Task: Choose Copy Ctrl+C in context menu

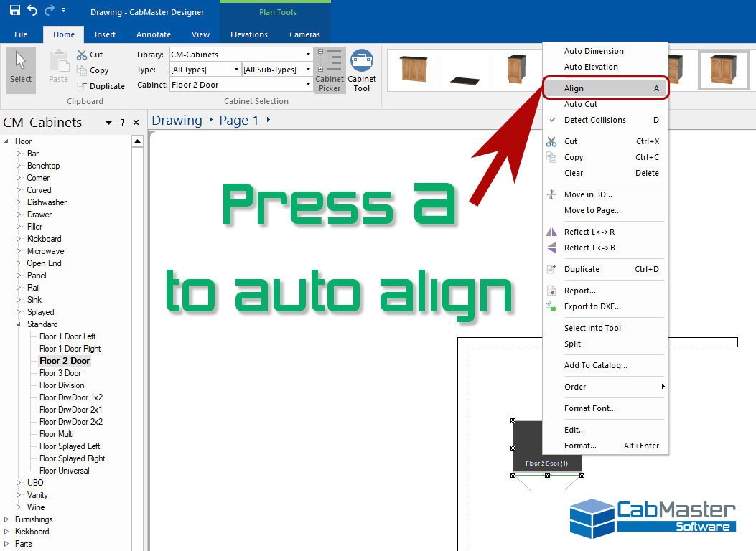Action: coord(605,158)
